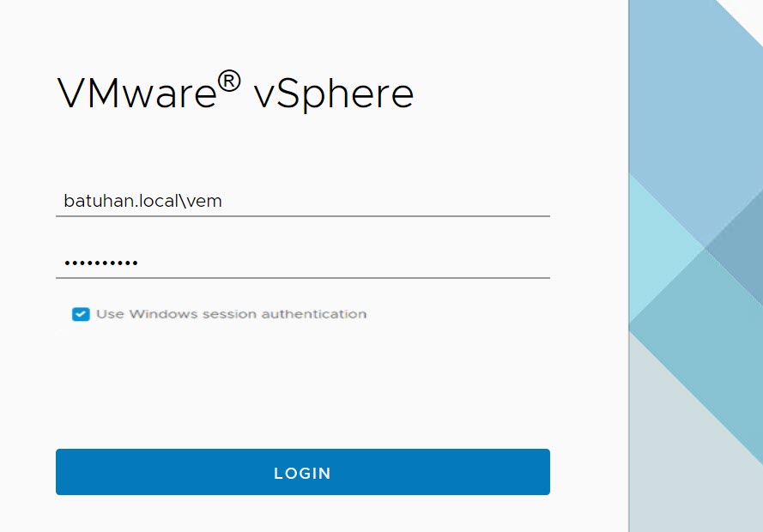This screenshot has width=763, height=532.
Task: Focus the masked password input field
Action: tap(302, 263)
